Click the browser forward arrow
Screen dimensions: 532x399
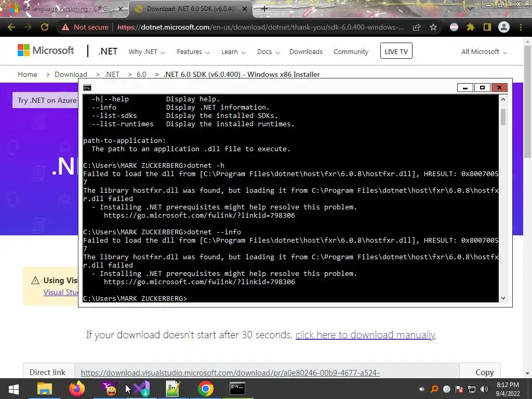point(28,27)
